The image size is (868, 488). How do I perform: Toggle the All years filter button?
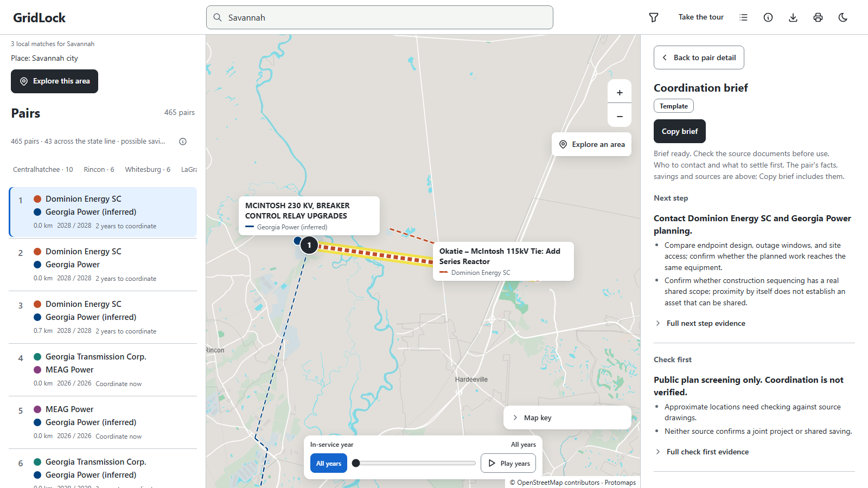[329, 464]
